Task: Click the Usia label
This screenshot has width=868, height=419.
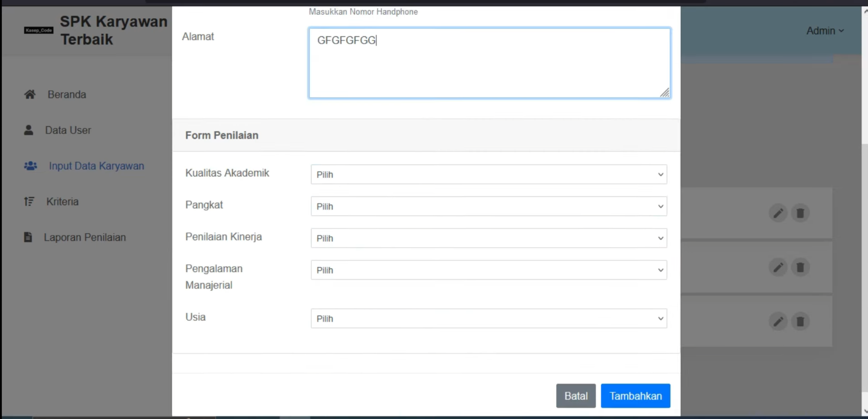Action: (195, 317)
